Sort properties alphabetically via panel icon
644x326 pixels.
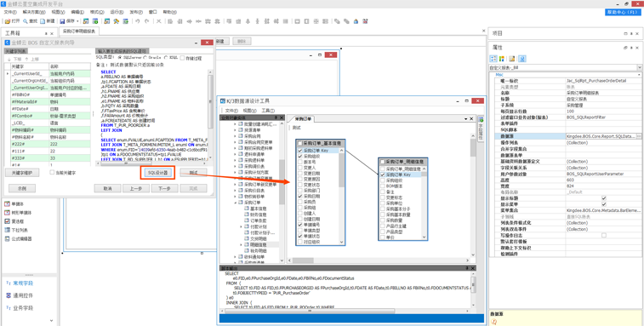pyautogui.click(x=501, y=59)
